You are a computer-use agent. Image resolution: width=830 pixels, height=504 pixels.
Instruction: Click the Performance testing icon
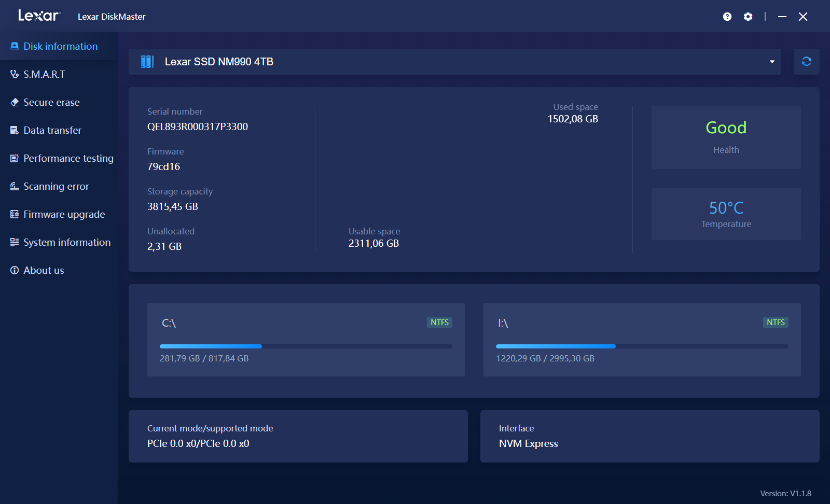coord(15,158)
